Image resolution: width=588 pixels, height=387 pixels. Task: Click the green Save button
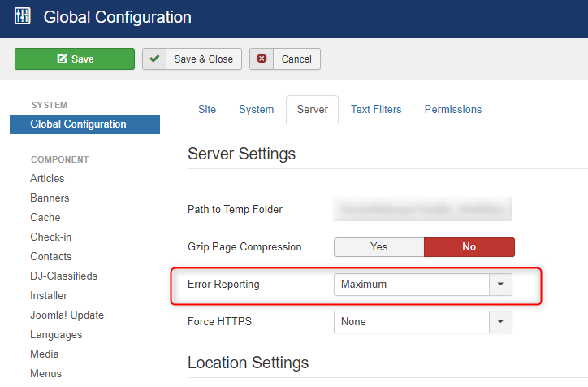tap(75, 59)
